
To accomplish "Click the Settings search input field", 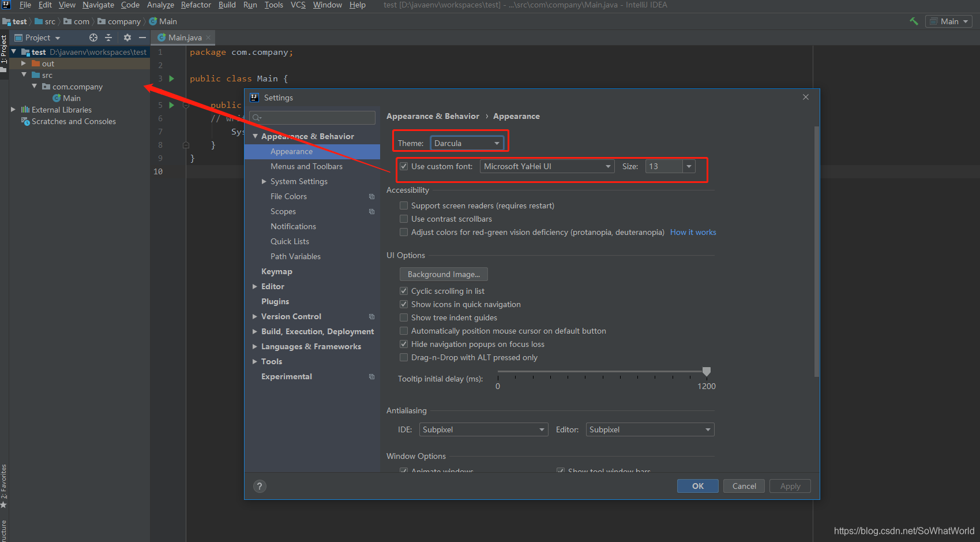I will [x=312, y=118].
